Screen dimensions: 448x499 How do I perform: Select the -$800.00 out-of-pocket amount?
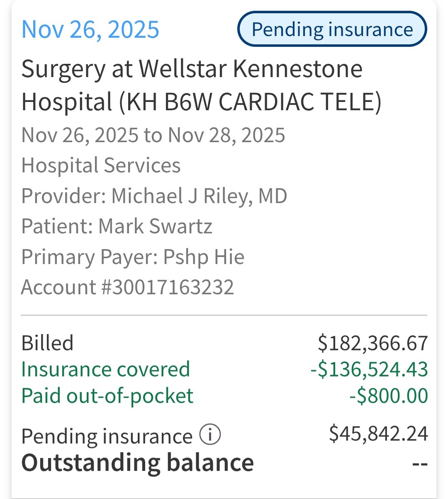click(x=388, y=396)
